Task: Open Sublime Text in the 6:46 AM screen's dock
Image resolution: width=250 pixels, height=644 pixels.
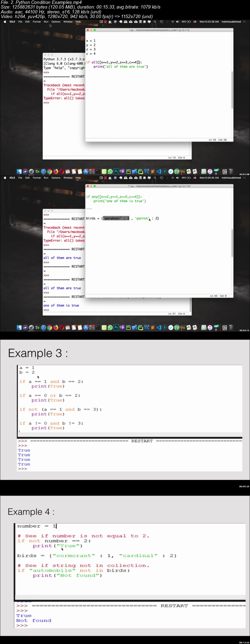Action: click(153, 327)
